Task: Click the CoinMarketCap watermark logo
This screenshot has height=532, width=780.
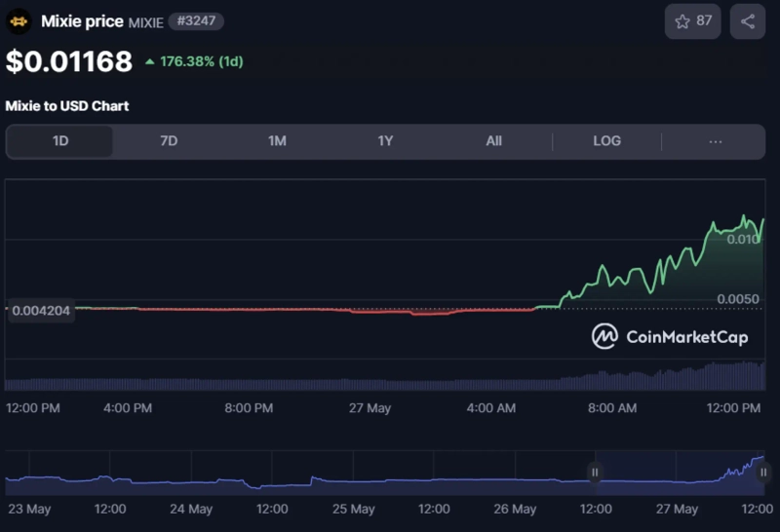Action: (605, 336)
